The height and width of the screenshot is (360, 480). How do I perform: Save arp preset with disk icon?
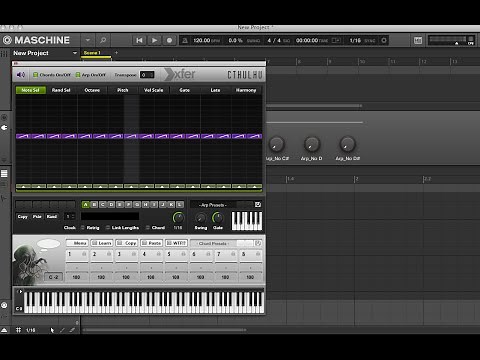(x=258, y=205)
